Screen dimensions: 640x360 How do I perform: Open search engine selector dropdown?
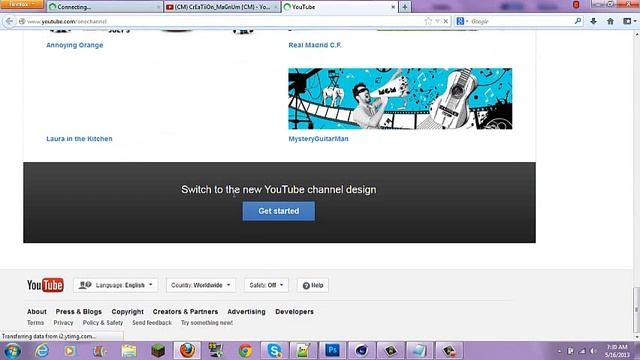tap(462, 21)
